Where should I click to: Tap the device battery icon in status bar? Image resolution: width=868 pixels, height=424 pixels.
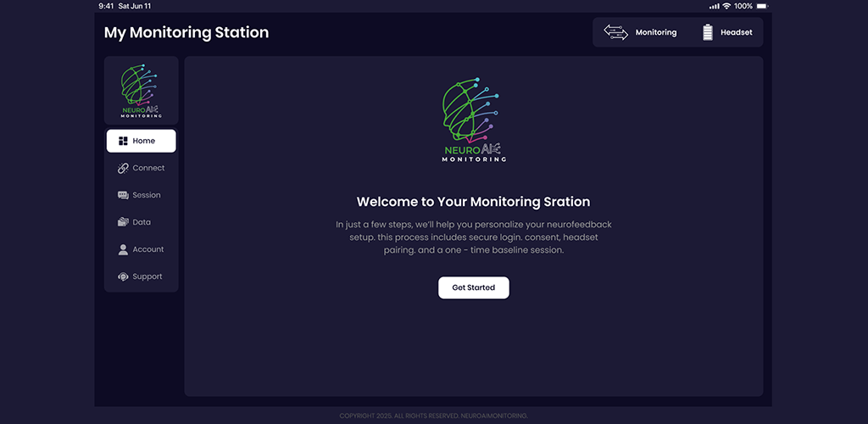pyautogui.click(x=762, y=6)
